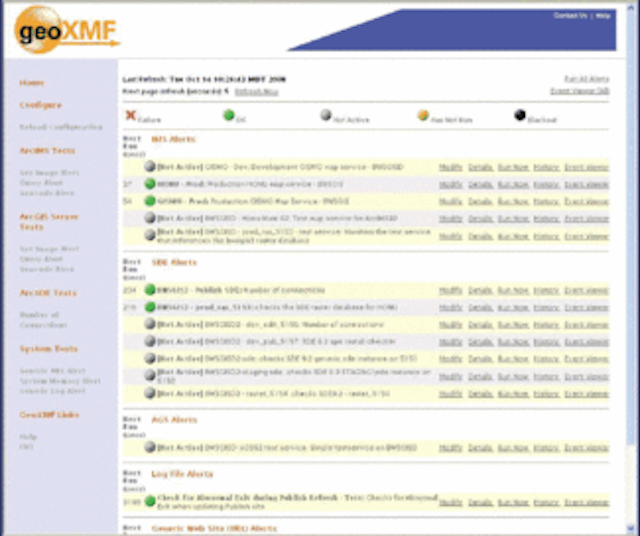Open Number of Connections under ArcSDE Tests
The height and width of the screenshot is (536, 640).
(x=43, y=320)
